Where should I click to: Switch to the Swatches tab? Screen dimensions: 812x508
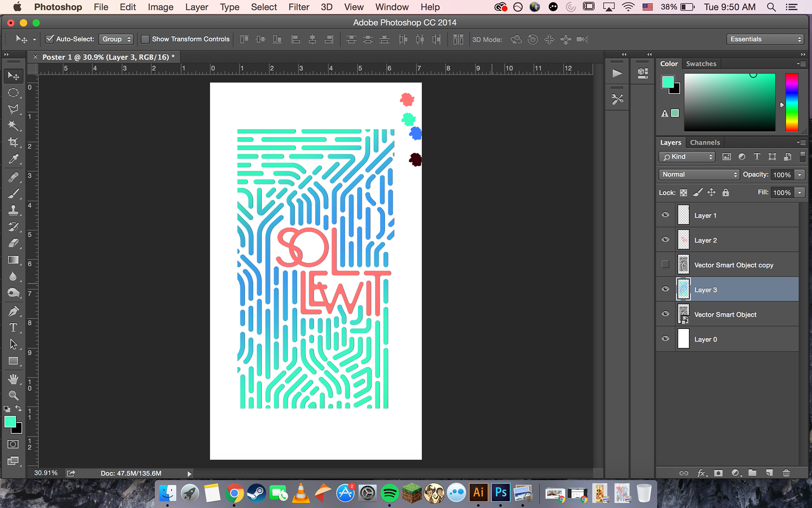(x=701, y=63)
